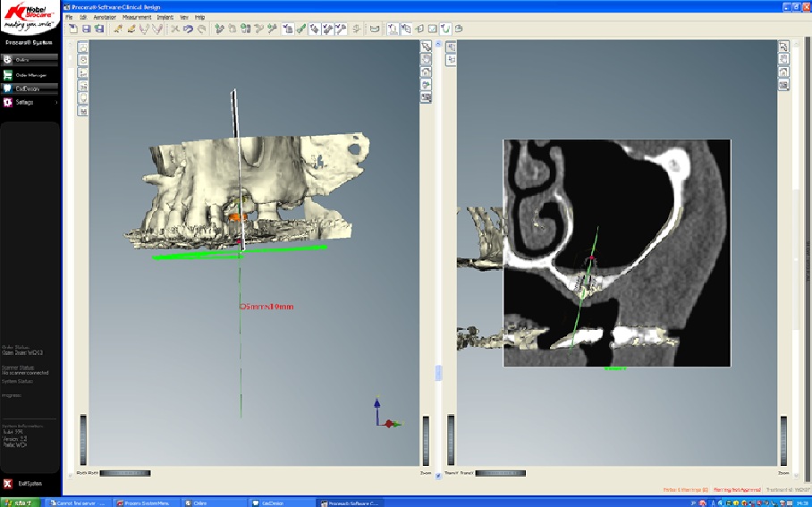Open the Measurement menu
812x507 pixels.
(x=137, y=17)
